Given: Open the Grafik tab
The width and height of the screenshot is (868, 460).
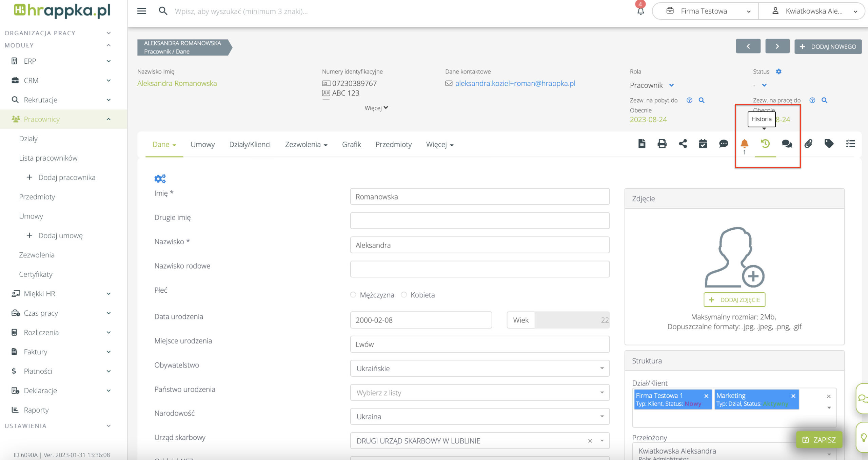Looking at the screenshot, I should (351, 145).
